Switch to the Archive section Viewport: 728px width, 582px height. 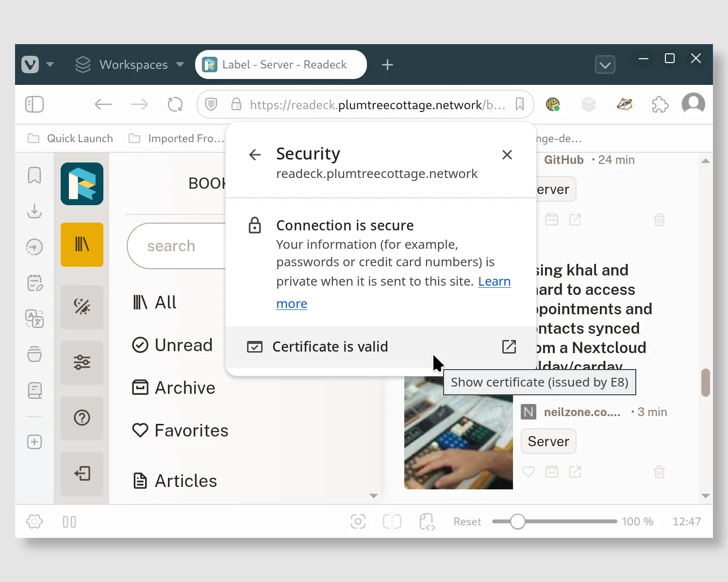click(184, 387)
